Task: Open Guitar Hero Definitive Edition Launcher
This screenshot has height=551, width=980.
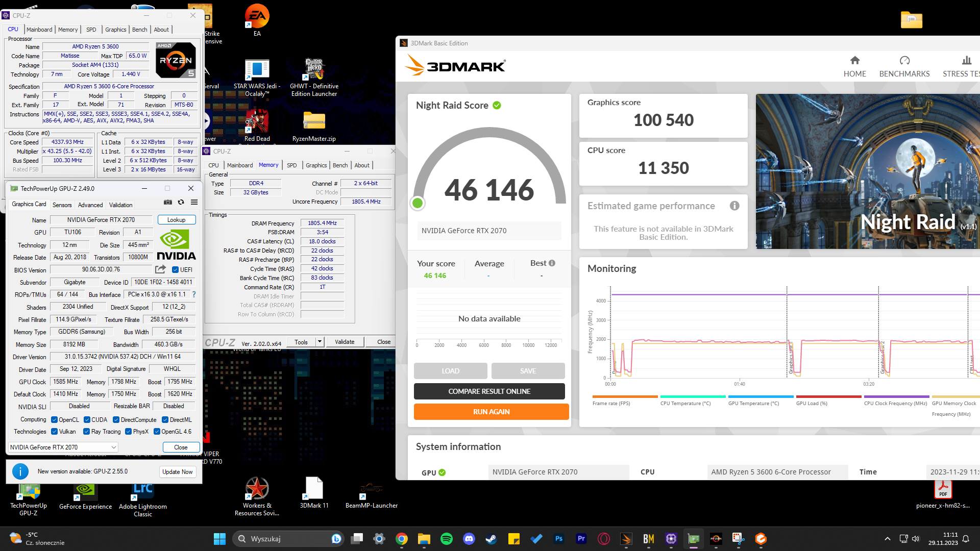Action: (x=314, y=77)
